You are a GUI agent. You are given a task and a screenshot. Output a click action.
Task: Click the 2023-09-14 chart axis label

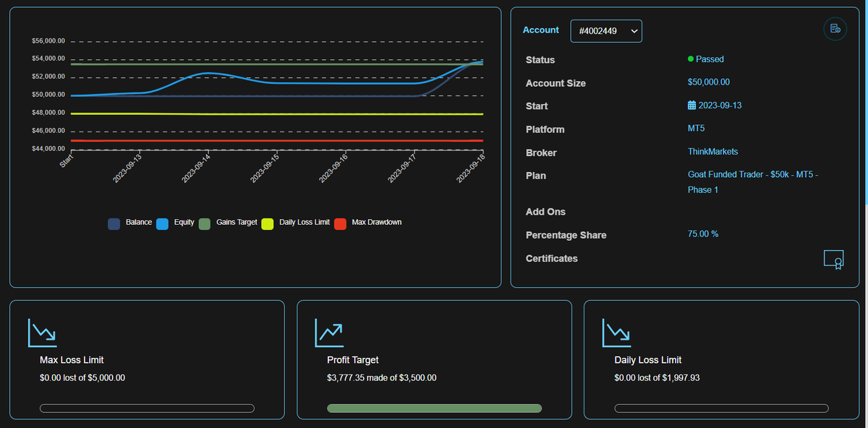(x=195, y=167)
